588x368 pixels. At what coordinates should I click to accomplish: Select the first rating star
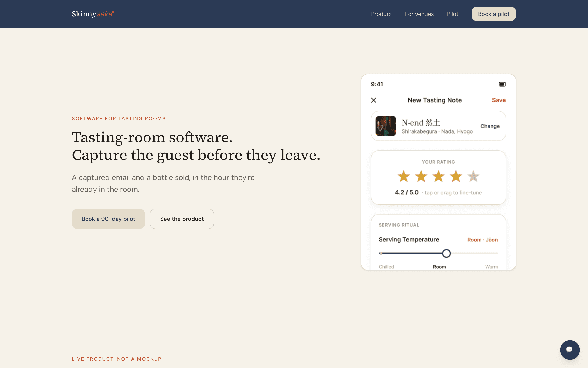coord(403,176)
